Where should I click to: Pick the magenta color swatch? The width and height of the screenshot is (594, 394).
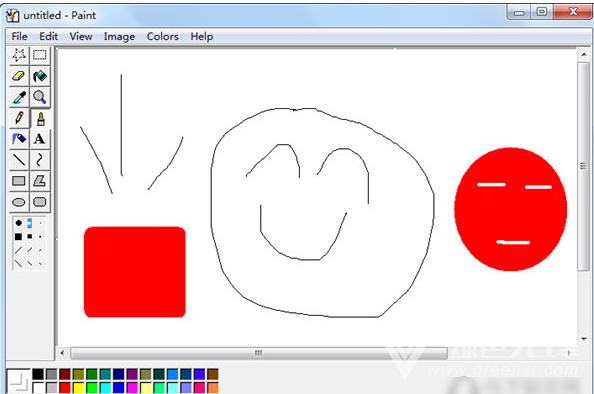tap(132, 388)
